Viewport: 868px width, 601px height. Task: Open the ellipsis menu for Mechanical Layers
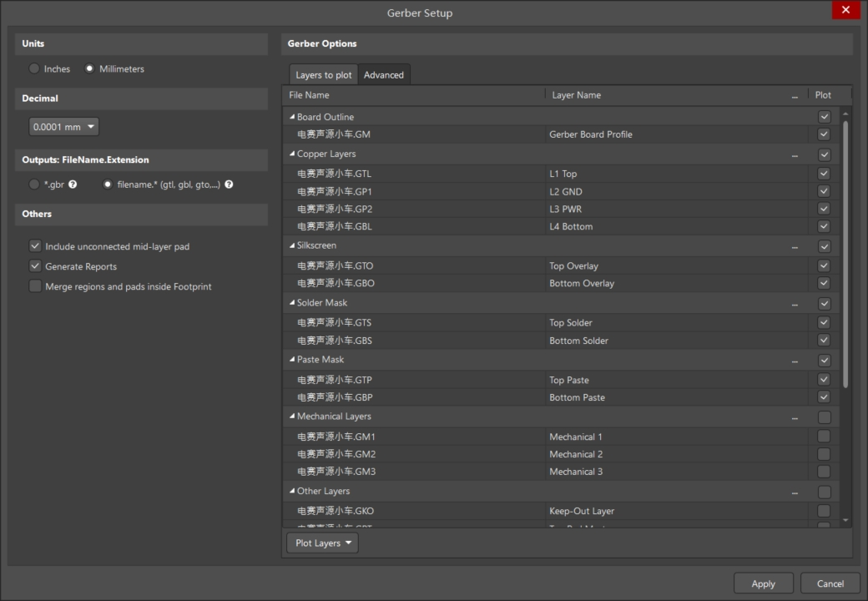click(x=795, y=417)
